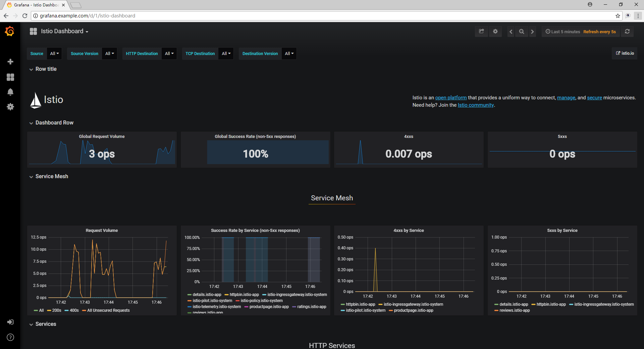
Task: Click 200s legend color line swatch
Action: coord(49,311)
